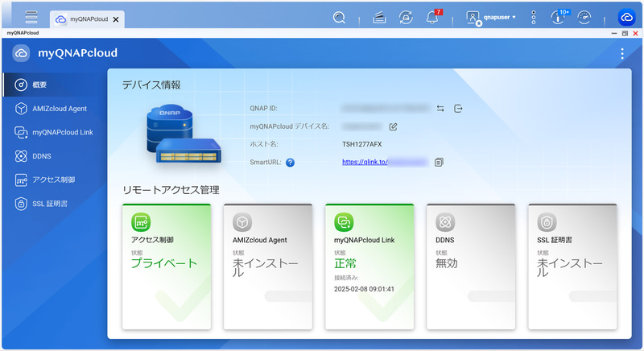Close the myQNAPcloud taskbar tab
The width and height of the screenshot is (644, 351).
click(x=116, y=19)
